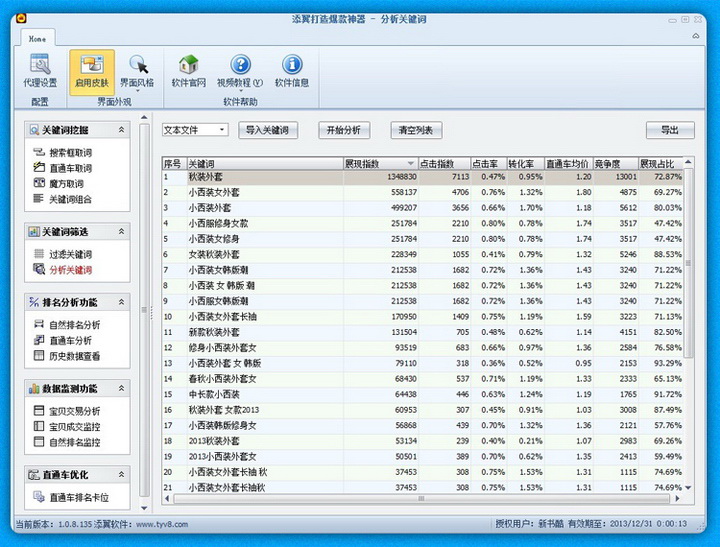
Task: Open 直通车取词 in sidebar
Action: 63,168
